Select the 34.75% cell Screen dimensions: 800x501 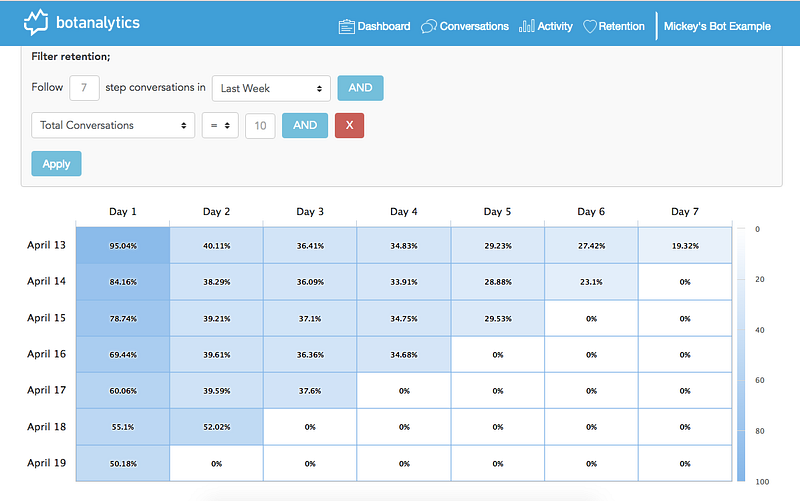[x=404, y=318]
